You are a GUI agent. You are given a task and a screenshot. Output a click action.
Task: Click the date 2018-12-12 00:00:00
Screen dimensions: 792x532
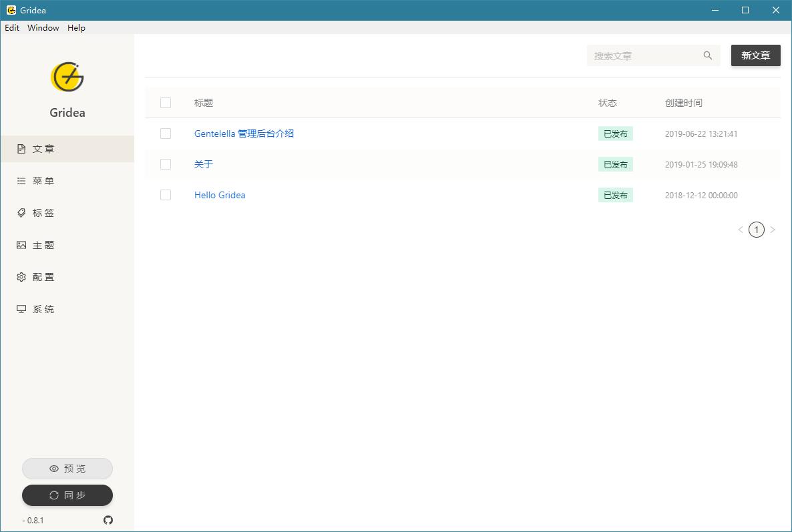coord(701,196)
